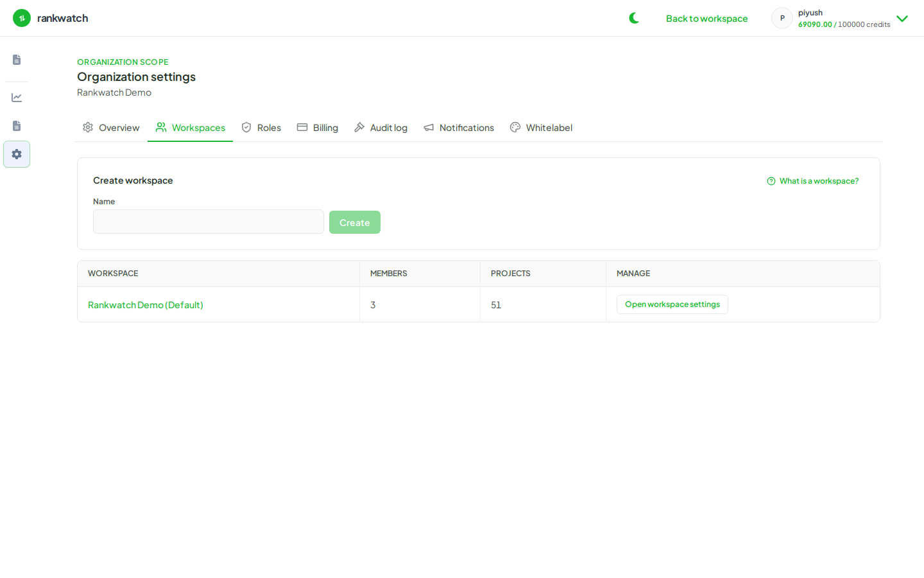This screenshot has width=924, height=578.
Task: Select the Workspaces tab
Action: 191,128
